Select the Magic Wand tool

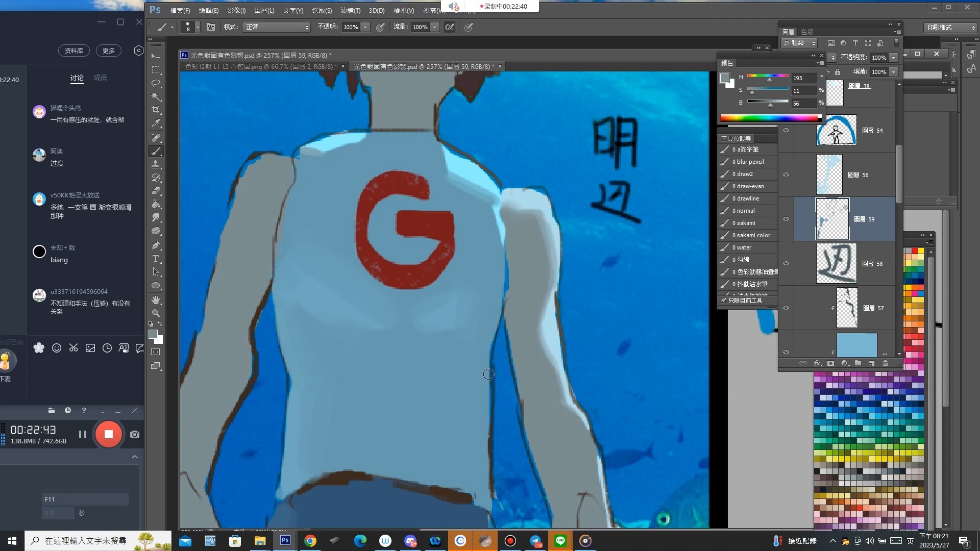pyautogui.click(x=156, y=96)
